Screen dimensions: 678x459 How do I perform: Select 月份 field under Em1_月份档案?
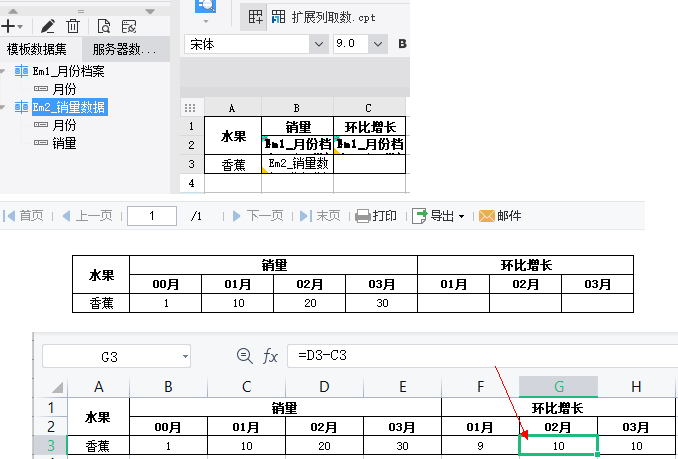pos(64,89)
